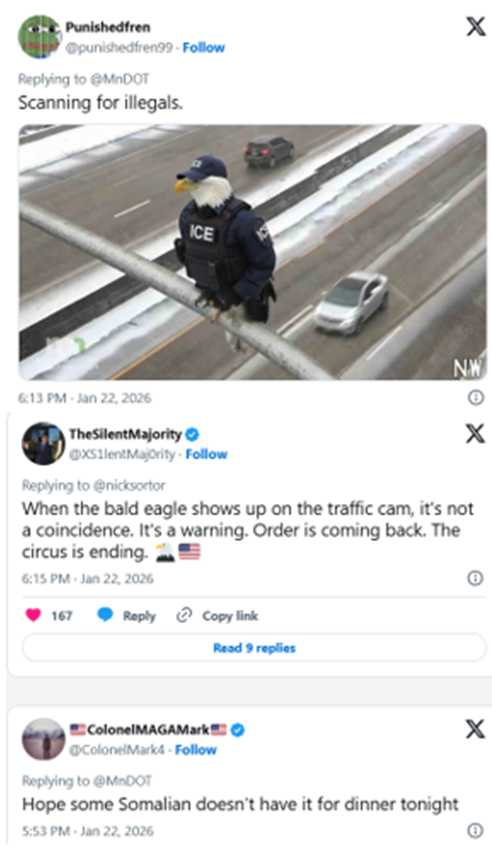Open Punishedfren frog avatar
The width and height of the screenshot is (492, 850).
39,37
